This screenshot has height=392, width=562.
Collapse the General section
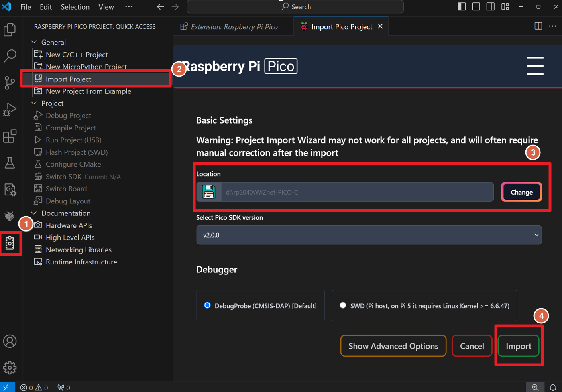[34, 42]
